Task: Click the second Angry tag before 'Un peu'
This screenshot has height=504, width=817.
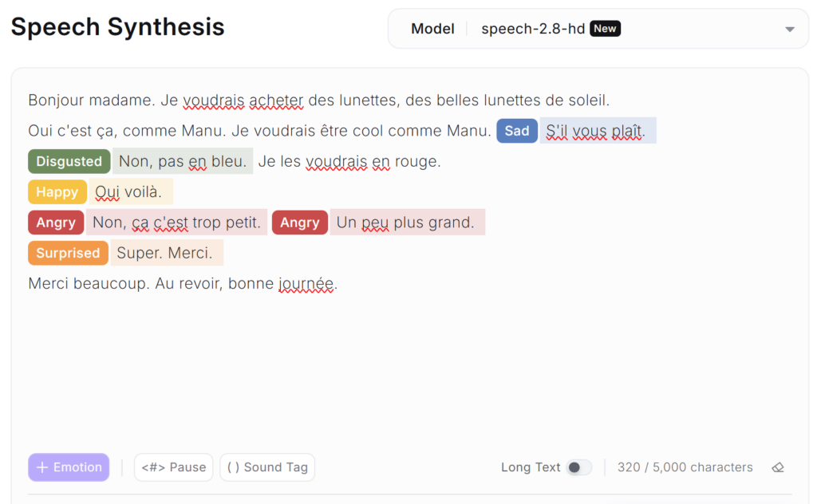Action: pyautogui.click(x=300, y=222)
